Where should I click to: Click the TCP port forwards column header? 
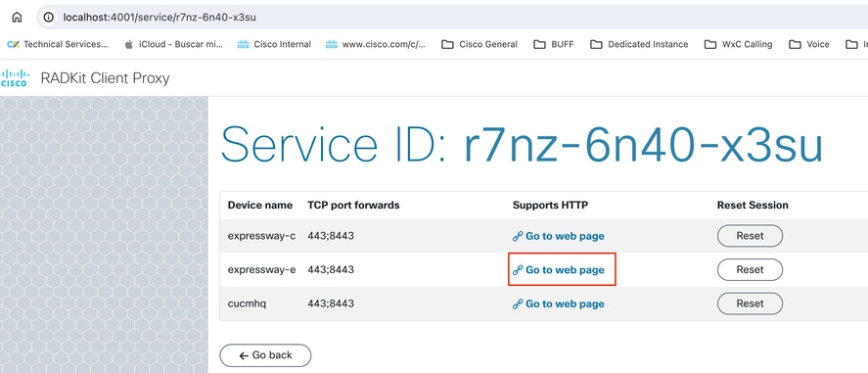pos(353,206)
